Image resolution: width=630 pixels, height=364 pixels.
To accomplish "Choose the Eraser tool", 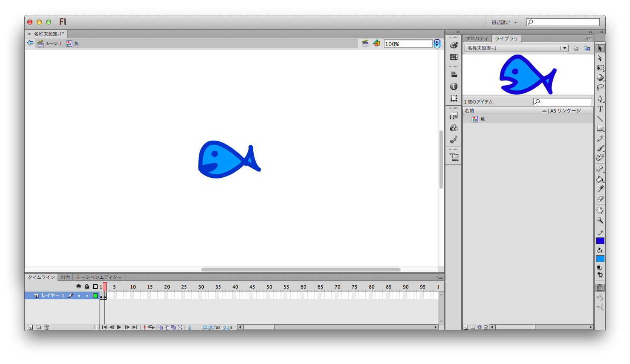I will coord(600,199).
